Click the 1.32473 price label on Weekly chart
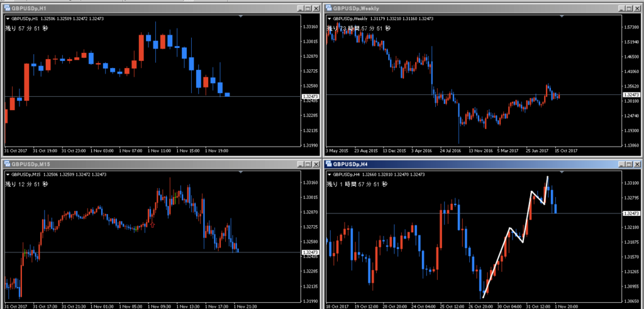 point(631,94)
